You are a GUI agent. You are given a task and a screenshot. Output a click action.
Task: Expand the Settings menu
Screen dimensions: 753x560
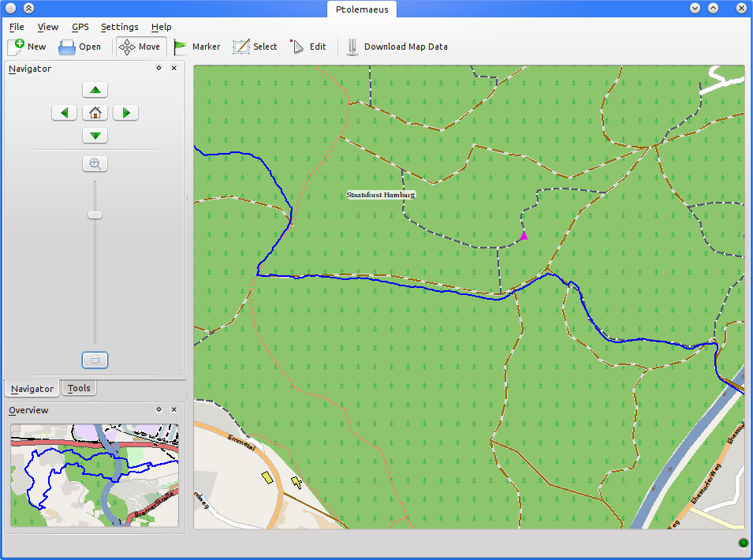click(x=119, y=27)
